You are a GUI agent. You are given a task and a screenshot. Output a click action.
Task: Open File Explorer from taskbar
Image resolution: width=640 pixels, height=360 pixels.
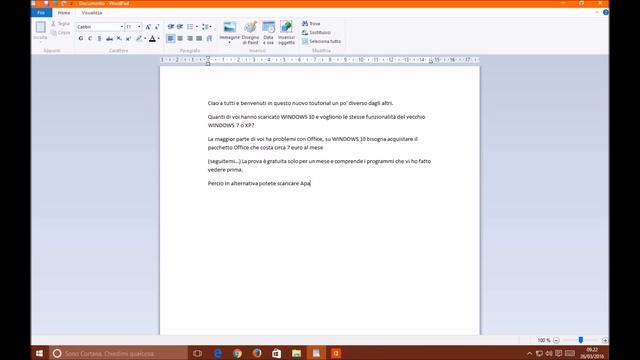click(x=296, y=353)
